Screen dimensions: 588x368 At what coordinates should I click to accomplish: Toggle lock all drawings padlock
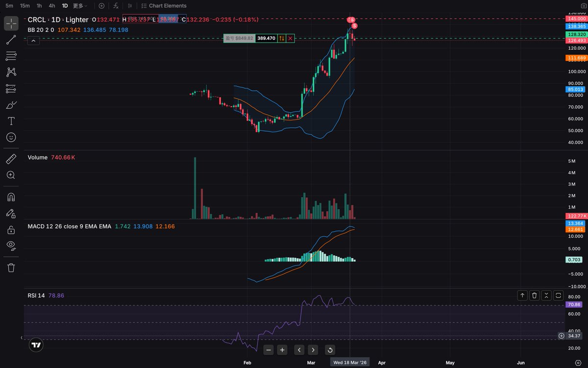[x=11, y=229]
